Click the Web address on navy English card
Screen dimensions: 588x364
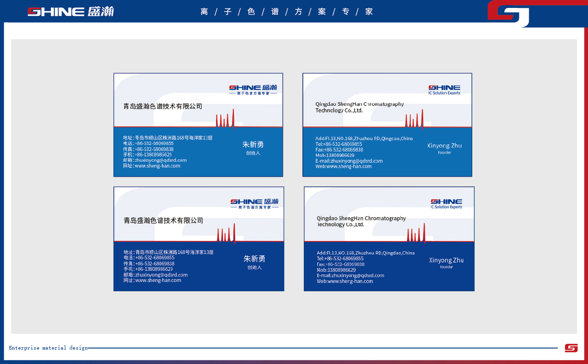[345, 281]
